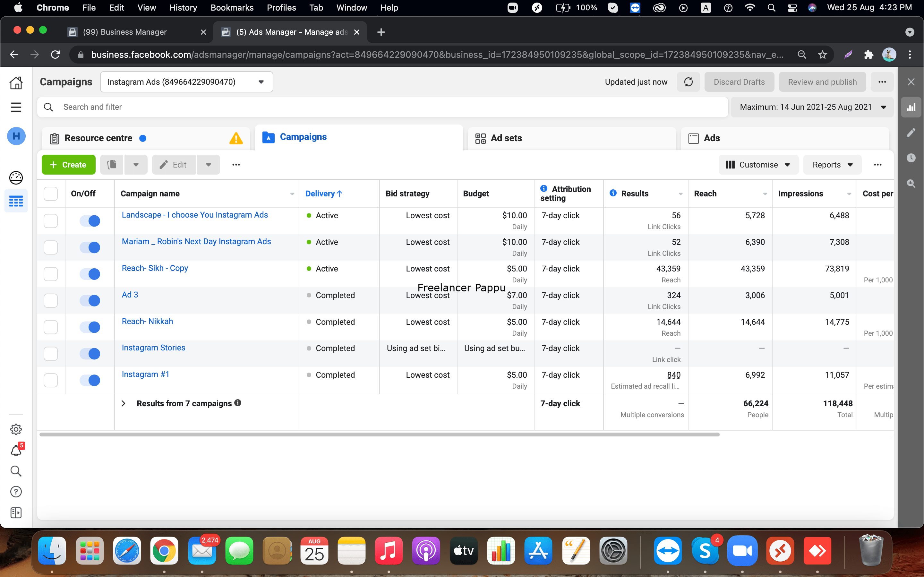Toggle off the Instagram #1 campaign
924x577 pixels.
pos(90,380)
